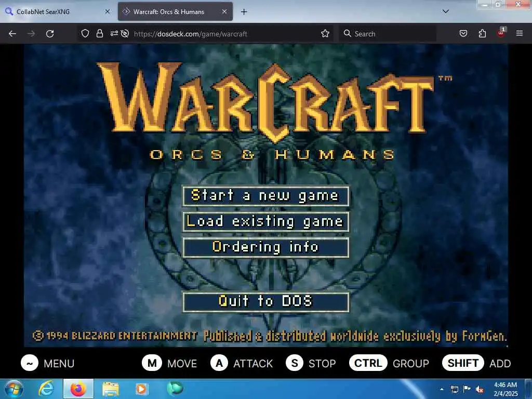Close the Warcraft: Orcs & Humans tab
Image resolution: width=532 pixels, height=399 pixels.
224,11
